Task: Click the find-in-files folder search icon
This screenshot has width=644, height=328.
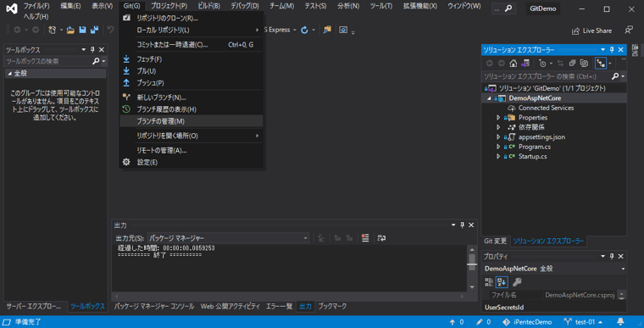Action: point(327,30)
